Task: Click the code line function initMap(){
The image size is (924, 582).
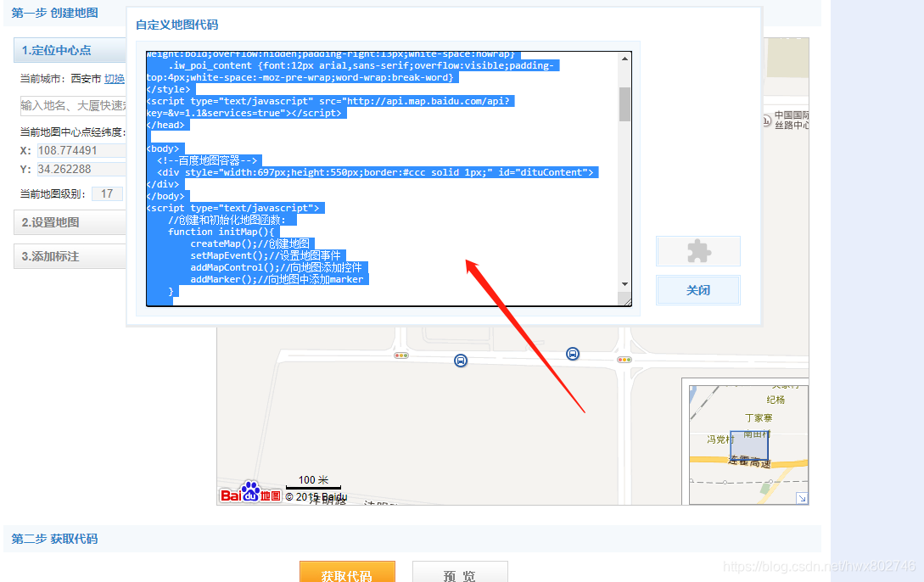Action: 221,232
